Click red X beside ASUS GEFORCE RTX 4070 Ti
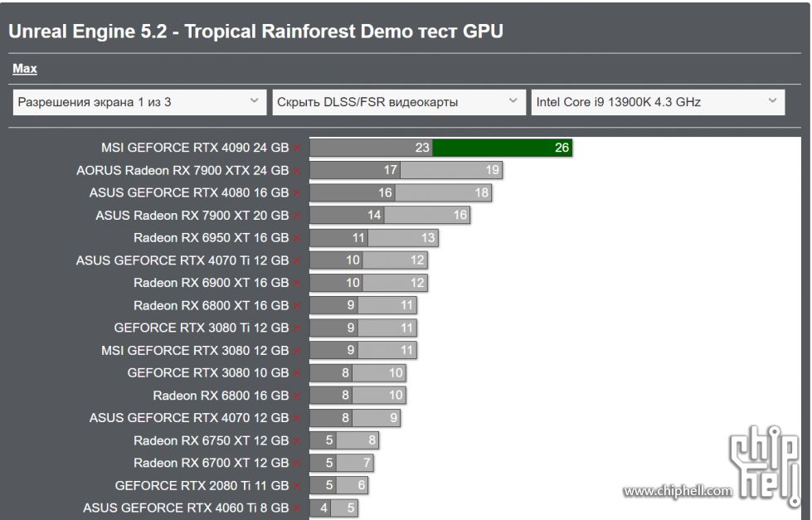The width and height of the screenshot is (812, 520). pyautogui.click(x=297, y=261)
